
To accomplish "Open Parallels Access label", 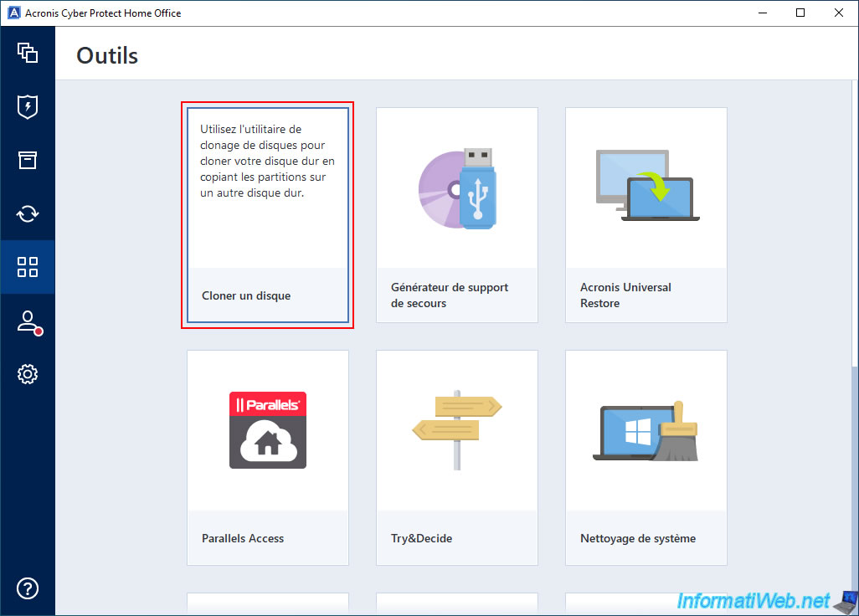I will tap(243, 538).
